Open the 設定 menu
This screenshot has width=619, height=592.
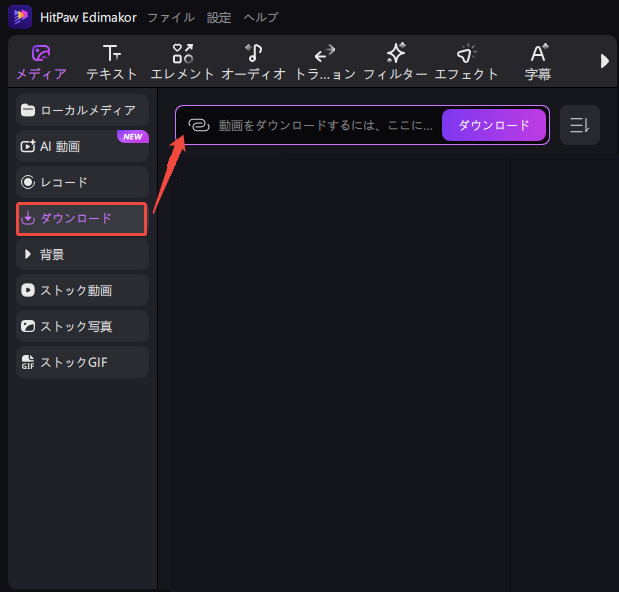pyautogui.click(x=219, y=17)
